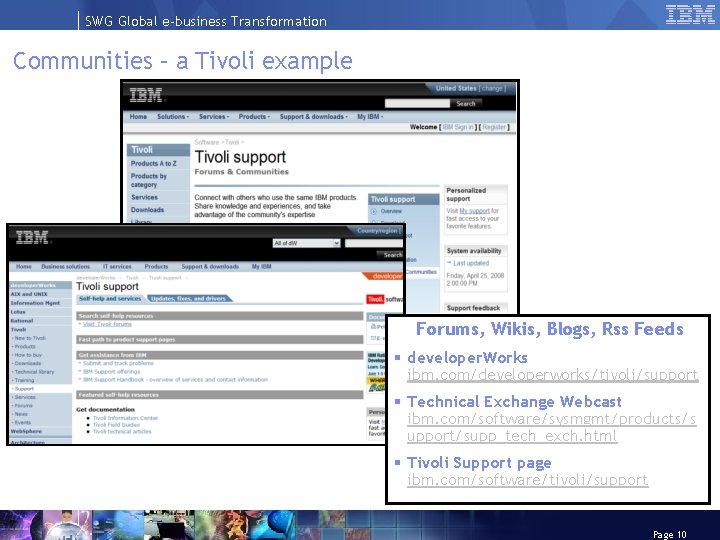720x540 pixels.
Task: Expand the Products menu in the Forums & Communities top navigation
Action: (x=254, y=117)
